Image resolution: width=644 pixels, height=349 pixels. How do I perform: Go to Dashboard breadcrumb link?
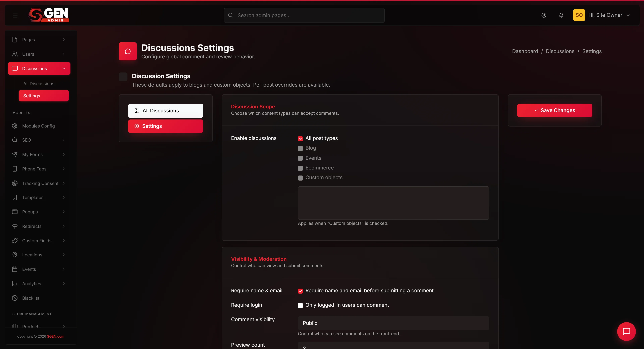tap(525, 51)
